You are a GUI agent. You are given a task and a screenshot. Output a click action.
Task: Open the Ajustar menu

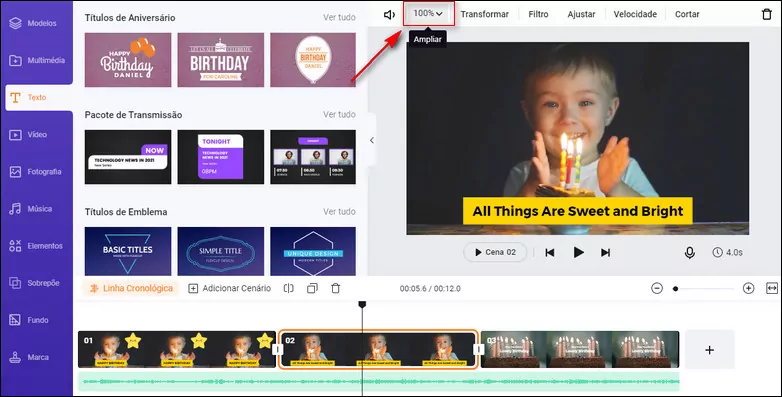[581, 14]
